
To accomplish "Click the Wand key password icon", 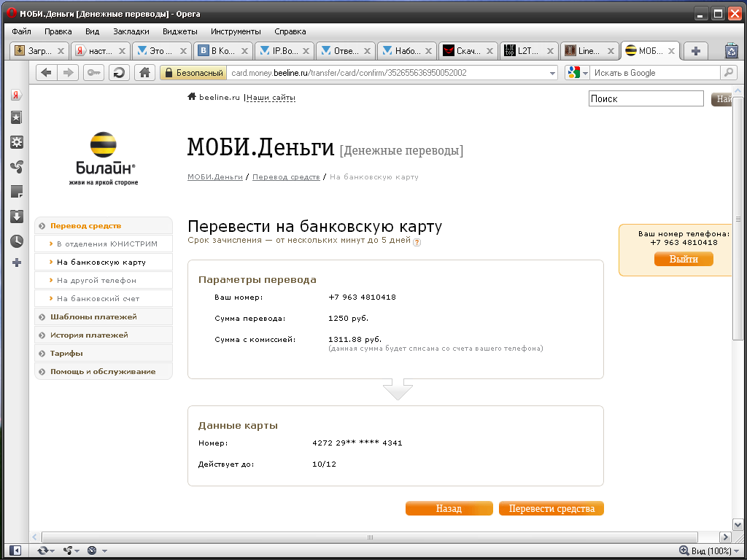I will coord(93,73).
